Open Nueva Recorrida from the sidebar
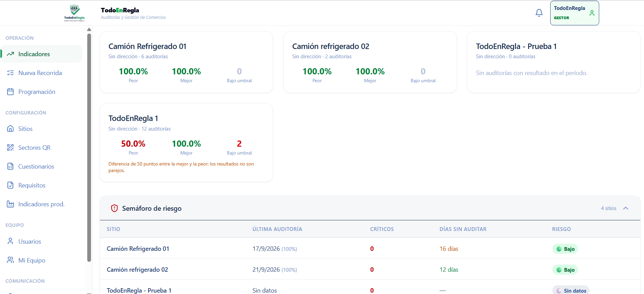644x294 pixels. tap(41, 73)
